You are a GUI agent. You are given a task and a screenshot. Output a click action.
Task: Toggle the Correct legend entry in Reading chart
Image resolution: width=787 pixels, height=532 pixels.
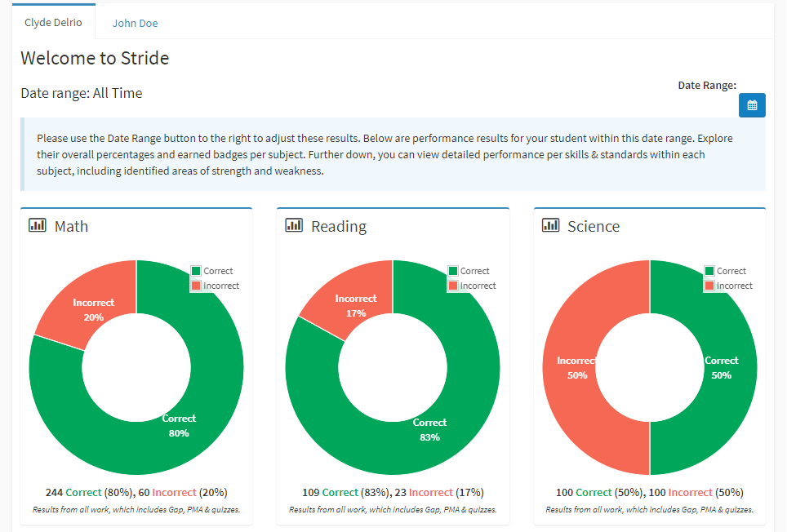point(469,271)
